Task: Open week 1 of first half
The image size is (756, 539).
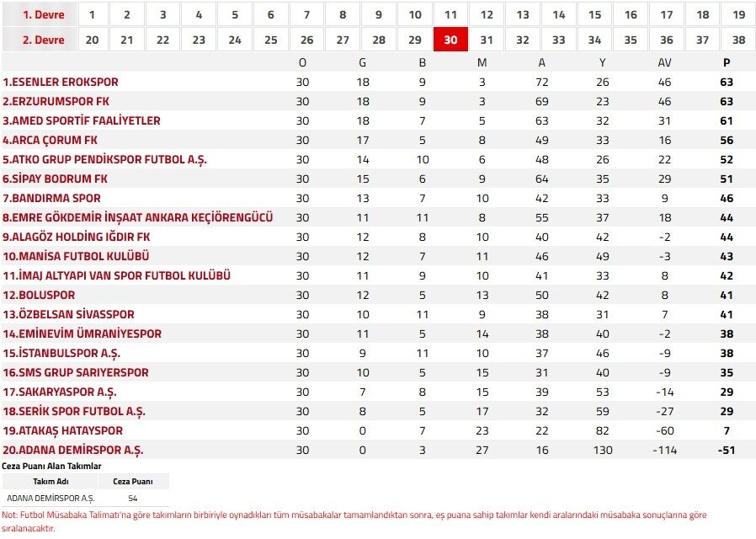Action: pyautogui.click(x=92, y=14)
